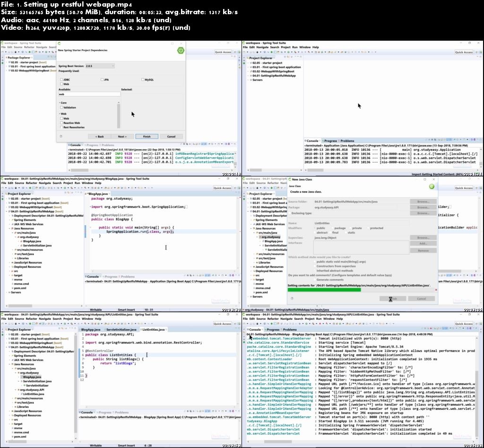This screenshot has width=484, height=448.
Task: Select ListEntities.java under org.studyeasy.API in Project Explorer
Action: tap(34, 394)
